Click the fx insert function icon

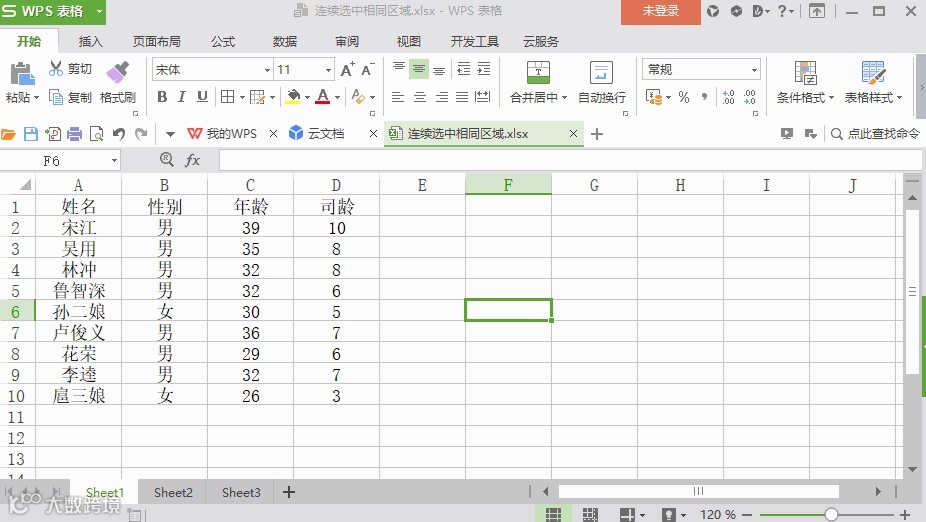tap(193, 160)
